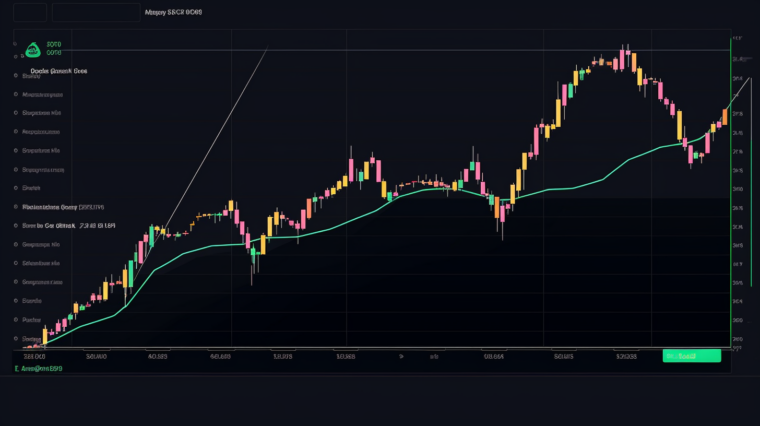760x426 pixels.
Task: Select the white diagonal trend line
Action: 215,140
